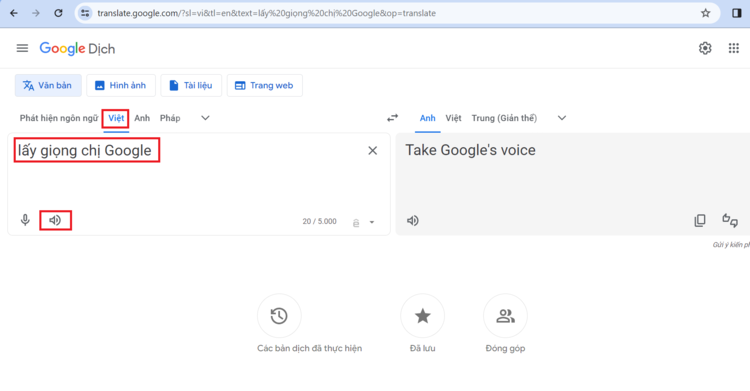
Task: Select Việt as source language
Action: (116, 118)
